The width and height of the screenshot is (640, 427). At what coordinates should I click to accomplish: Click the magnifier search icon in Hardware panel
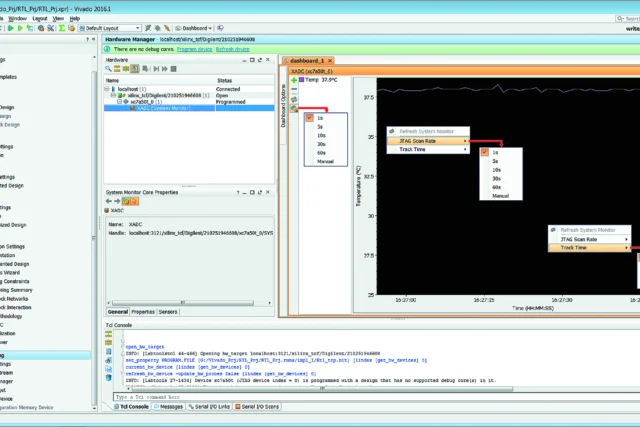coord(108,69)
